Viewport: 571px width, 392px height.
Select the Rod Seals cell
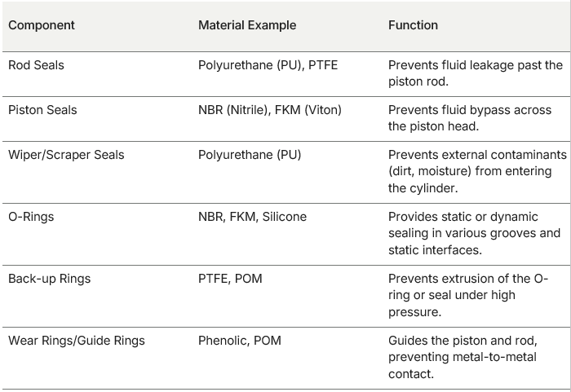pos(36,65)
